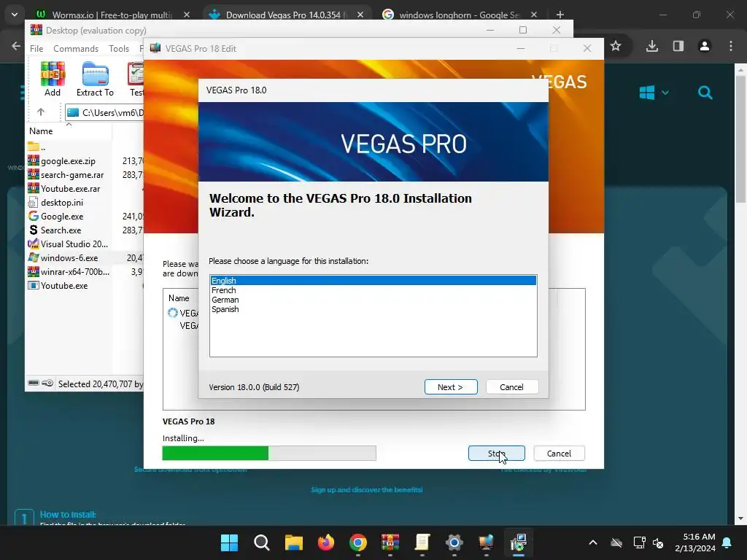Open the notepad-style taskbar icon
Screen dimensions: 747x560
pos(422,542)
